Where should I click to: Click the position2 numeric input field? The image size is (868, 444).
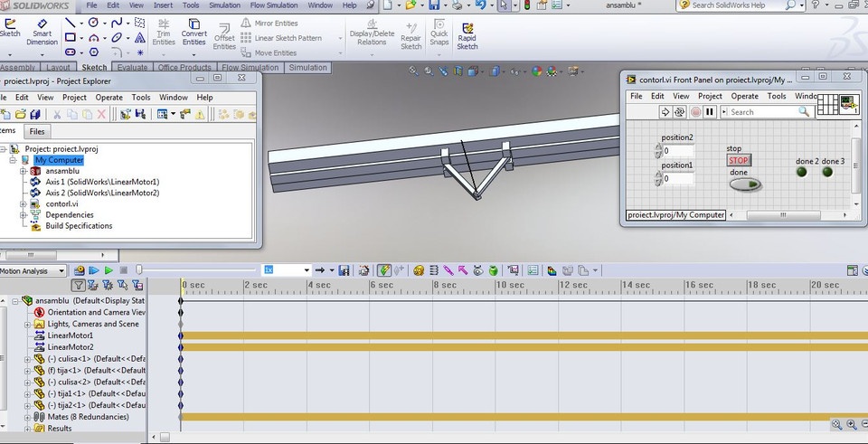[677, 151]
